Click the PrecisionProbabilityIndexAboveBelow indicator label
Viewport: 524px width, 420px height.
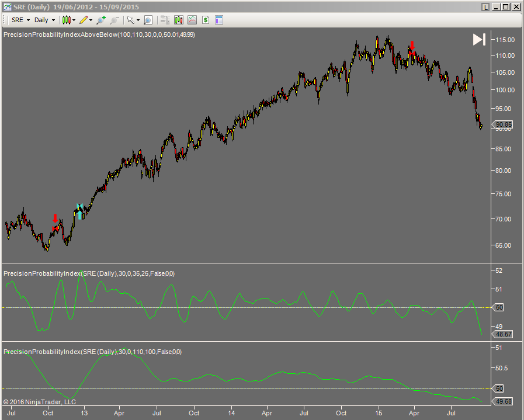coord(99,34)
